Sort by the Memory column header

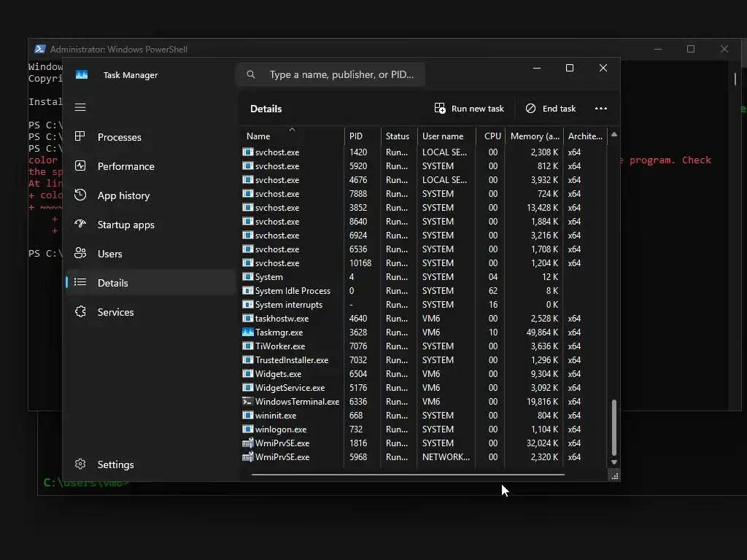tap(535, 136)
